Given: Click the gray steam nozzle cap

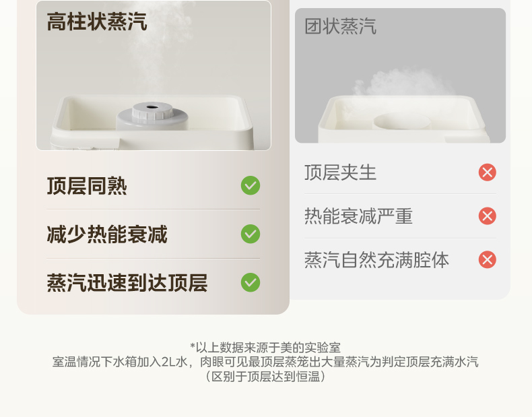Looking at the screenshot, I should pyautogui.click(x=152, y=110).
